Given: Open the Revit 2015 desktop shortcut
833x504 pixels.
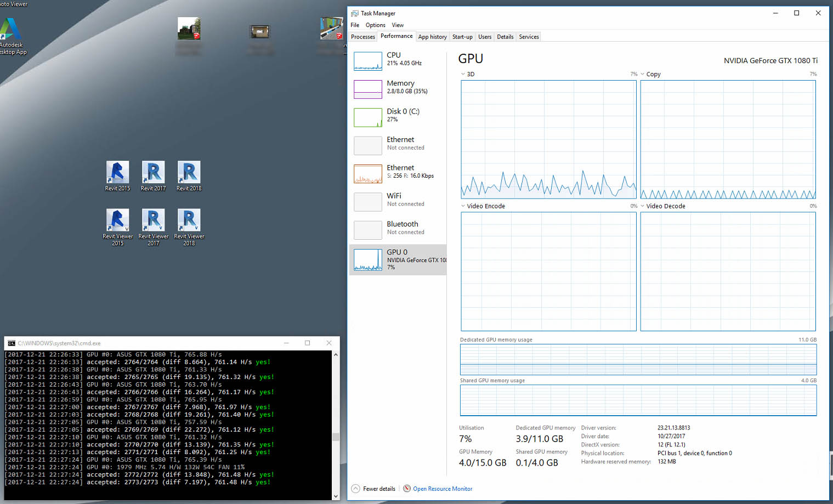Looking at the screenshot, I should [117, 175].
